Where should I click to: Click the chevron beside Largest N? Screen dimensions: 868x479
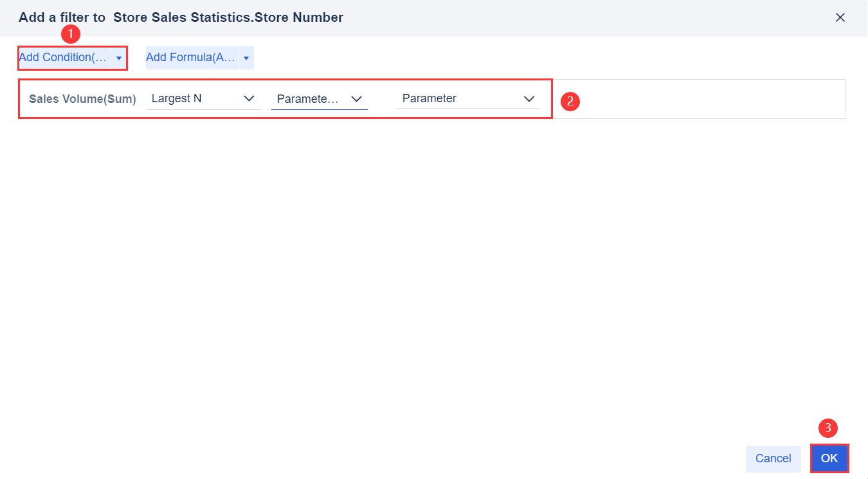(x=249, y=99)
